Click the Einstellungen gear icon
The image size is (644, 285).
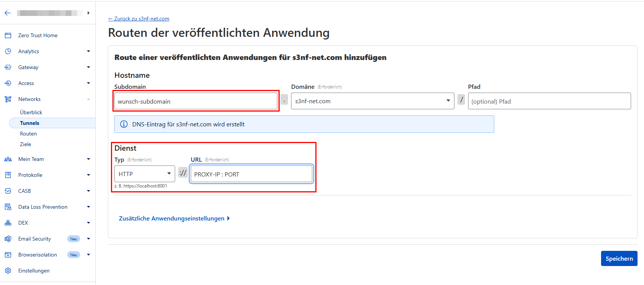8,271
